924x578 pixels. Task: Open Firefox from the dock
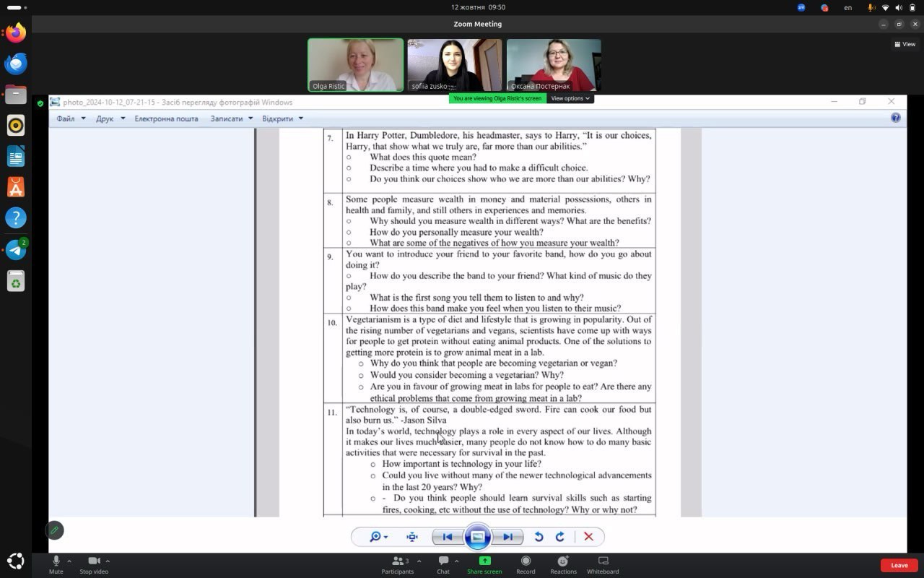[x=16, y=33]
